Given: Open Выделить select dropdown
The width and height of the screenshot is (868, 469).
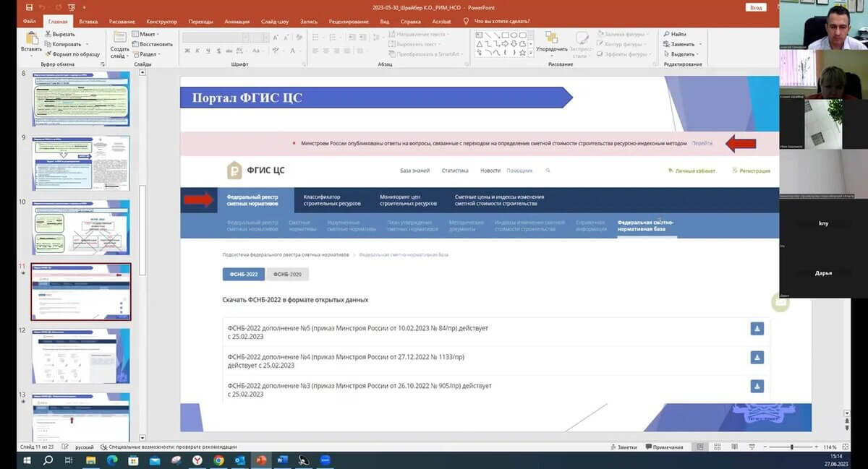Looking at the screenshot, I should tap(681, 54).
